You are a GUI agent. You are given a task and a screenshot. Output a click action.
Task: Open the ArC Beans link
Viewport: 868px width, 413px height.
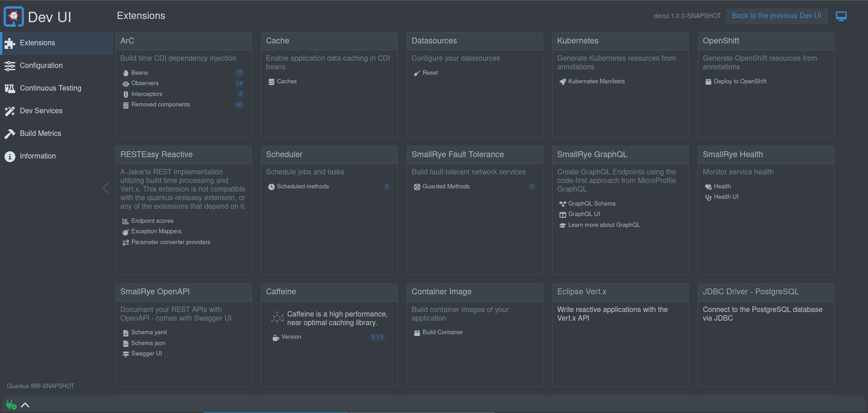pyautogui.click(x=139, y=73)
